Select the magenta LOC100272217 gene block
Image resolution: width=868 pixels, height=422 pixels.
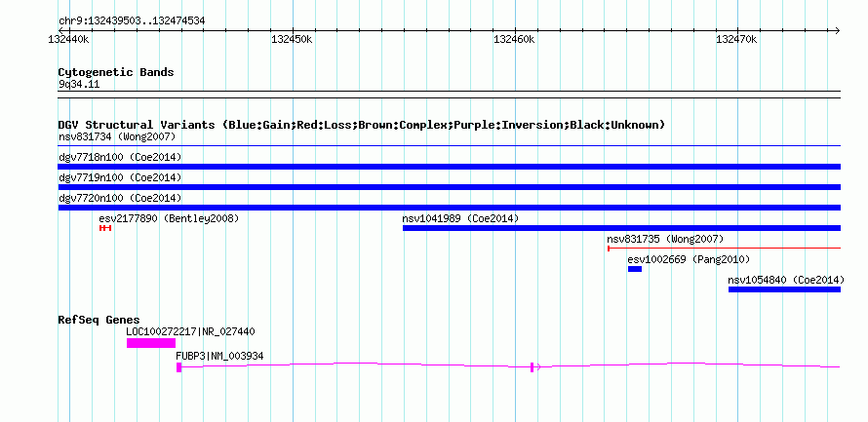point(150,343)
